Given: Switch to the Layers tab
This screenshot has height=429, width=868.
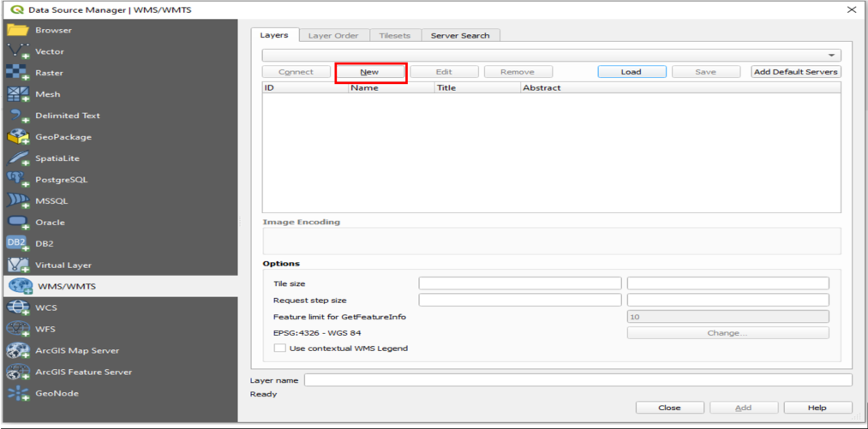Looking at the screenshot, I should 274,35.
